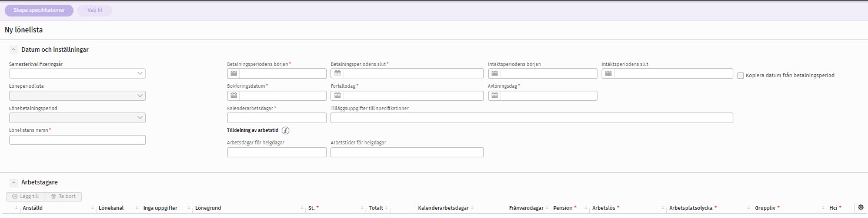Click the Ny lönelista page title
The height and width of the screenshot is (218, 868).
pyautogui.click(x=24, y=29)
